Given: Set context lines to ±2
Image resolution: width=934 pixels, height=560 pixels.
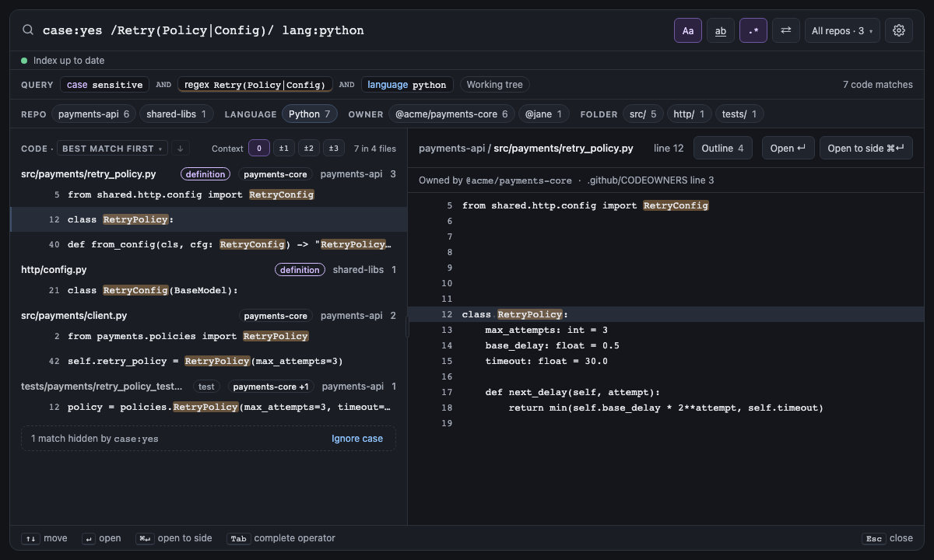Looking at the screenshot, I should coord(309,148).
